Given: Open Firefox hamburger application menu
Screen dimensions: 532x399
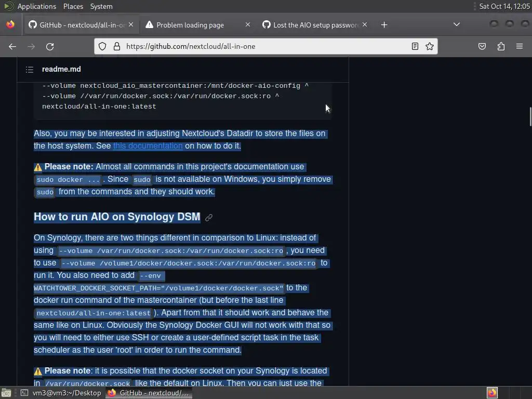Looking at the screenshot, I should [520, 46].
